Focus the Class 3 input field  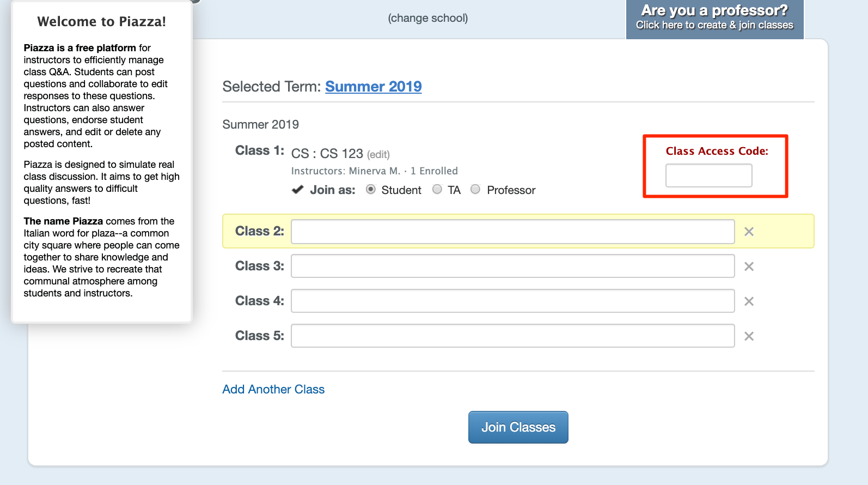(513, 266)
